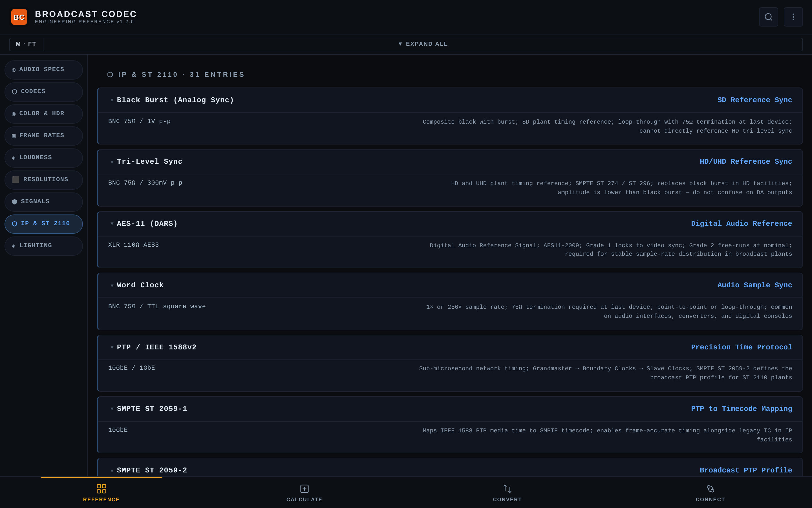
Task: Click the Resolutions square icon
Action: pos(16,180)
